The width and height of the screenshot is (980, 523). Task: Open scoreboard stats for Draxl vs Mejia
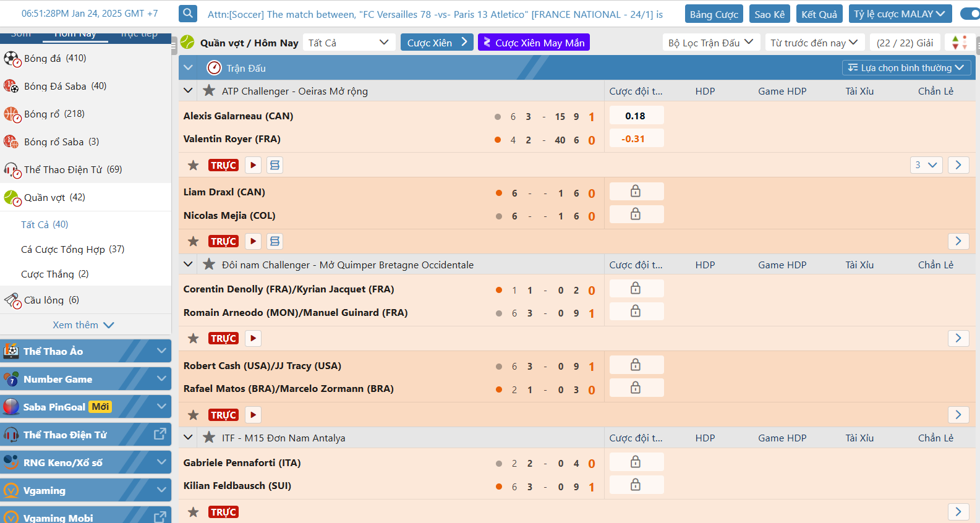coord(275,241)
